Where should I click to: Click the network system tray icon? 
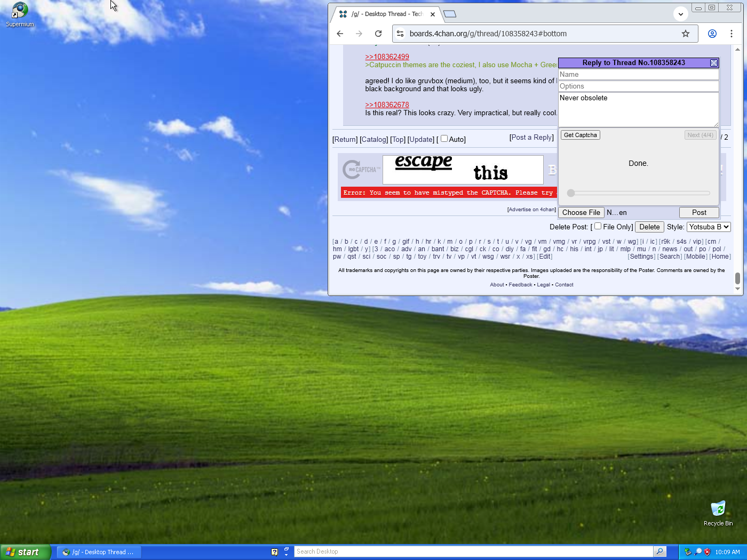[x=688, y=552]
